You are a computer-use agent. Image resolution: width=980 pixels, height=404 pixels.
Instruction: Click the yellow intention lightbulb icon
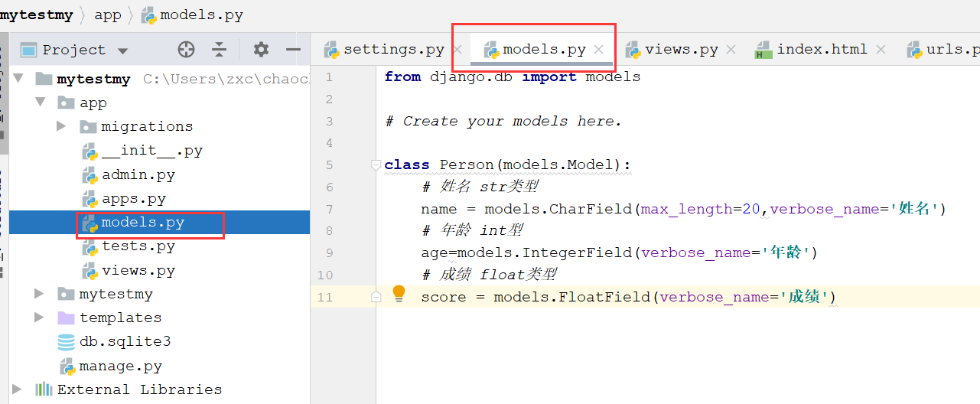(399, 295)
